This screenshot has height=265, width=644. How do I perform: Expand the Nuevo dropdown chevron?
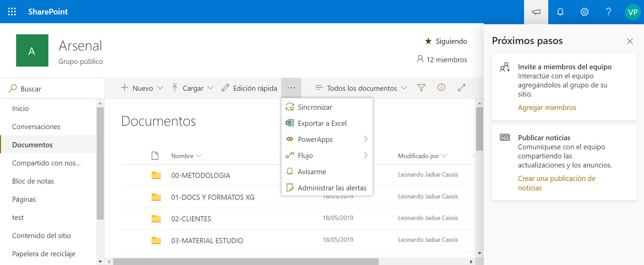(x=160, y=88)
